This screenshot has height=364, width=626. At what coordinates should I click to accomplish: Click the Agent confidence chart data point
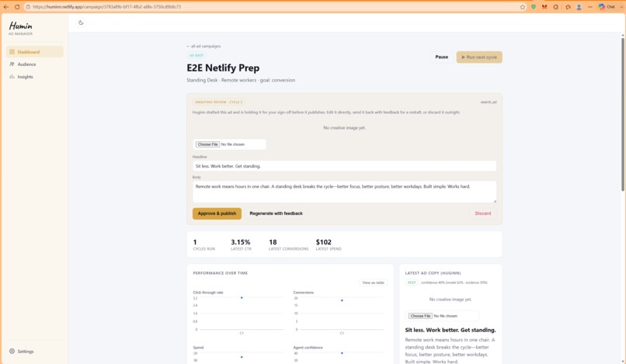[342, 353]
